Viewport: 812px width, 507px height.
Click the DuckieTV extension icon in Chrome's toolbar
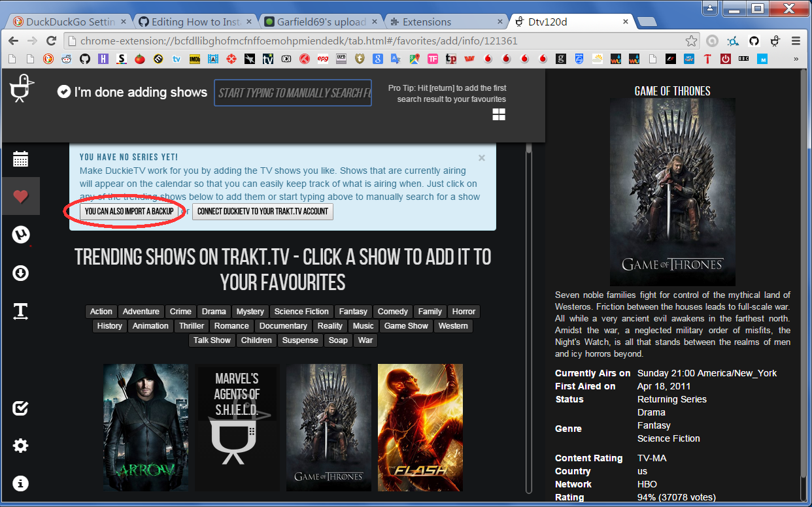point(775,41)
